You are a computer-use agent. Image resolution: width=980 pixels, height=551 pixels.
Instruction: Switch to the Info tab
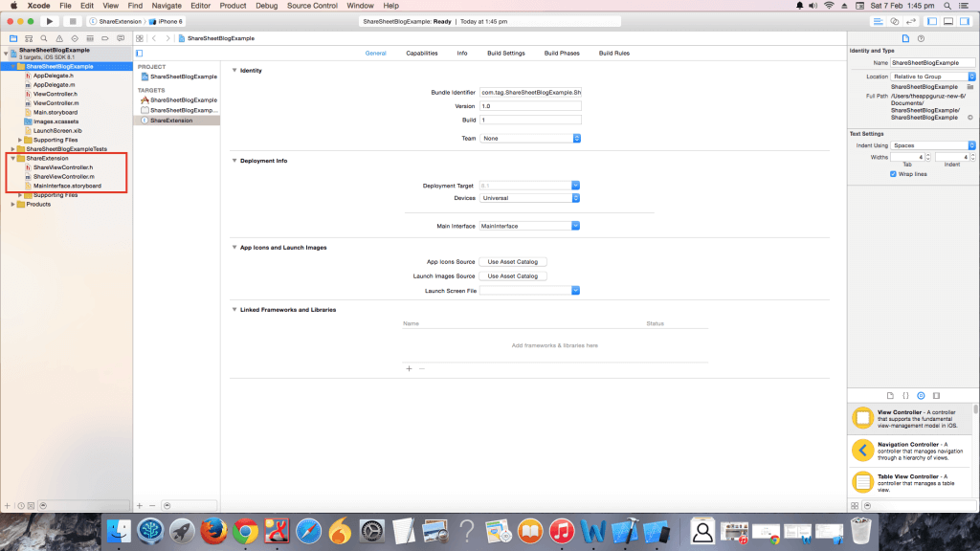(462, 54)
